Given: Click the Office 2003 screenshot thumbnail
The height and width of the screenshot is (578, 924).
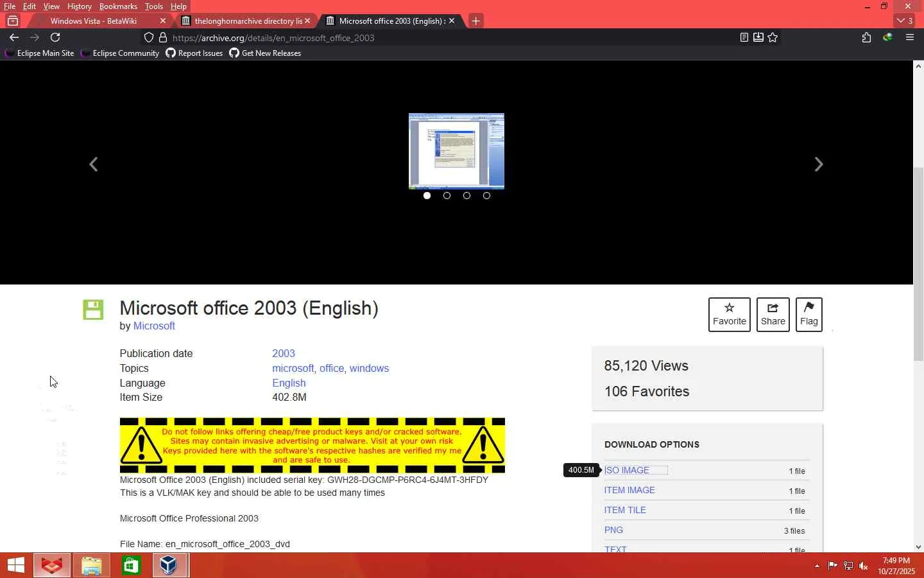Looking at the screenshot, I should point(456,151).
